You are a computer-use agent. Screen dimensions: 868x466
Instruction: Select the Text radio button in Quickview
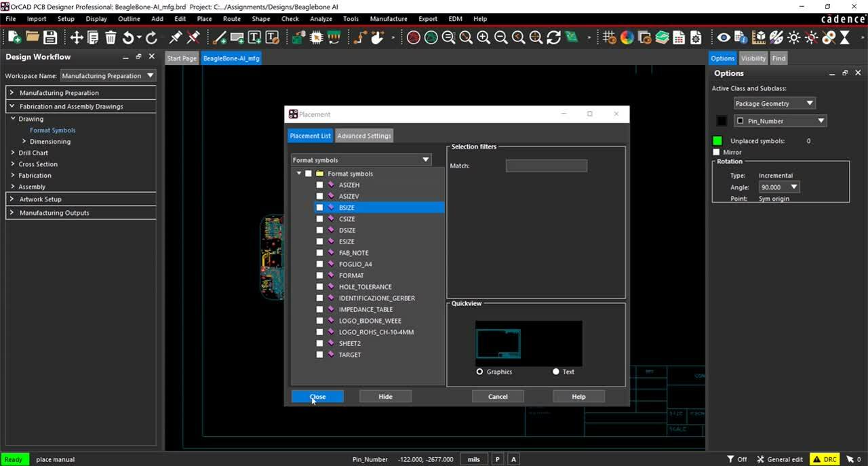(556, 372)
